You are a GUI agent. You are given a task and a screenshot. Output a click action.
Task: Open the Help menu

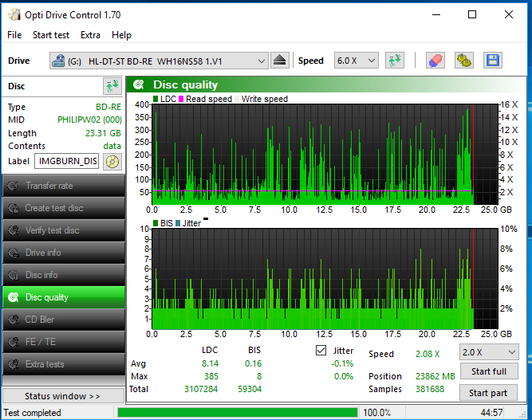point(121,35)
